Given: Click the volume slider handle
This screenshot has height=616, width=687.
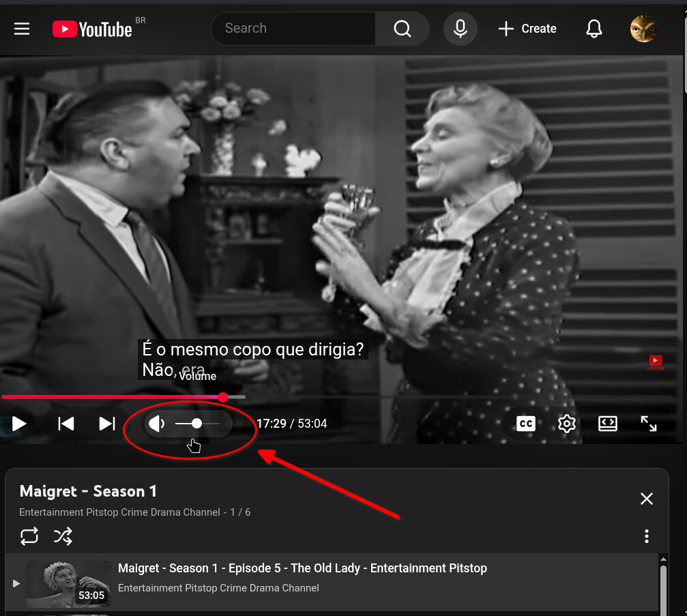Looking at the screenshot, I should click(x=196, y=424).
